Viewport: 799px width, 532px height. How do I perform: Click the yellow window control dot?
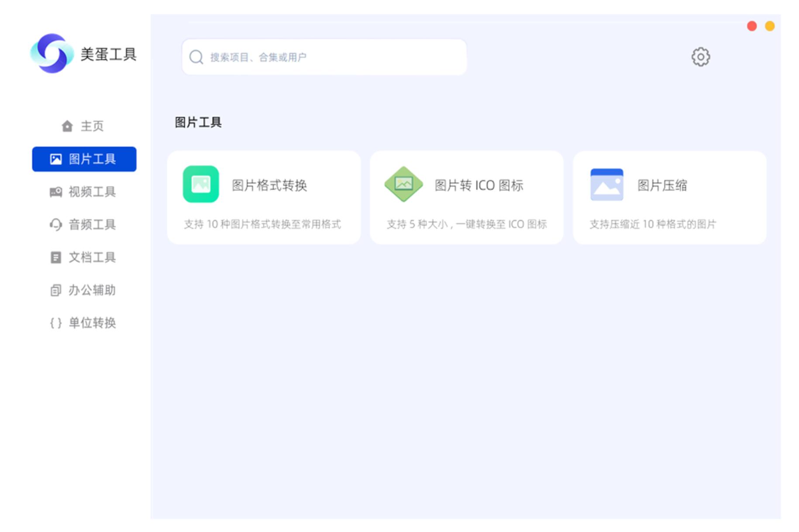(770, 26)
